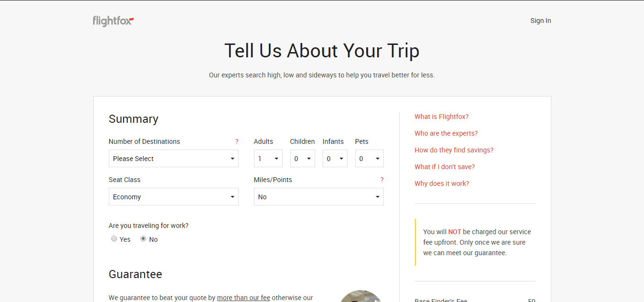The width and height of the screenshot is (644, 302).
Task: Open 'What is Flightfox?' link
Action: [442, 117]
